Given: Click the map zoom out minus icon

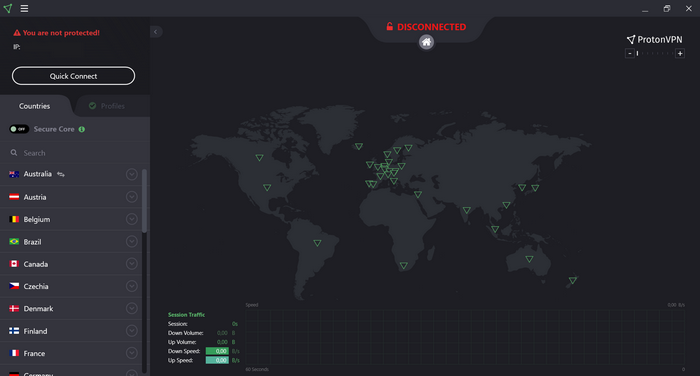Looking at the screenshot, I should pos(629,54).
